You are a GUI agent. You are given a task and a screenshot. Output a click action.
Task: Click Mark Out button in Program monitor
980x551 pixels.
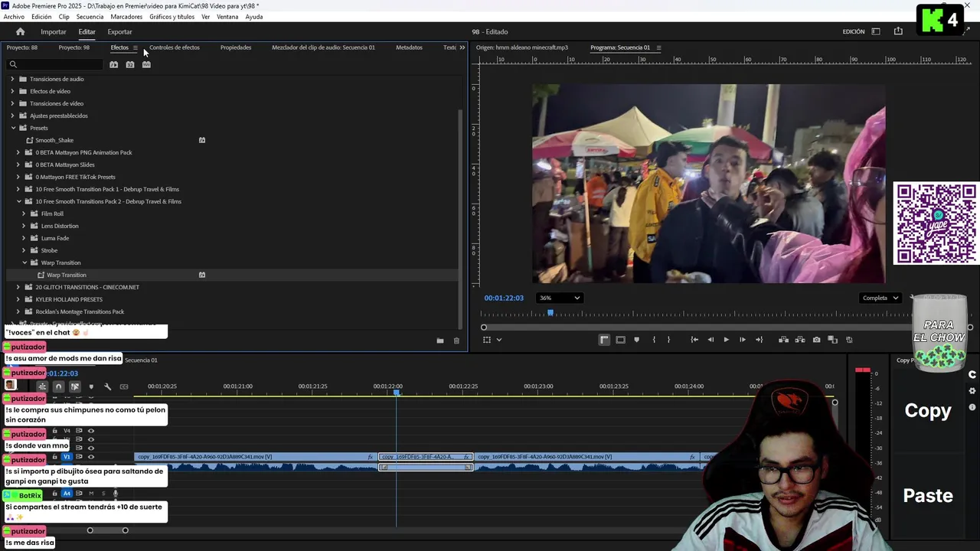668,340
